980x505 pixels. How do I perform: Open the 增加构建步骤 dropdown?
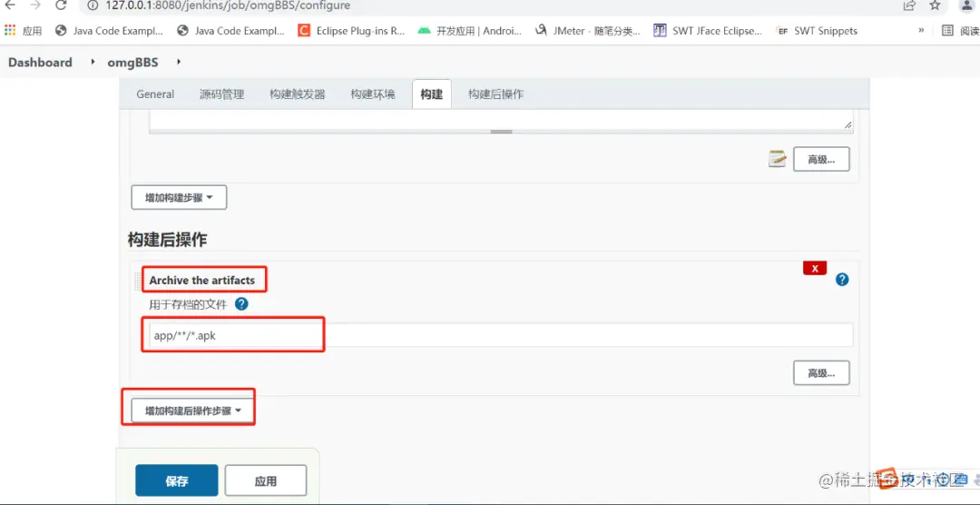click(x=179, y=197)
